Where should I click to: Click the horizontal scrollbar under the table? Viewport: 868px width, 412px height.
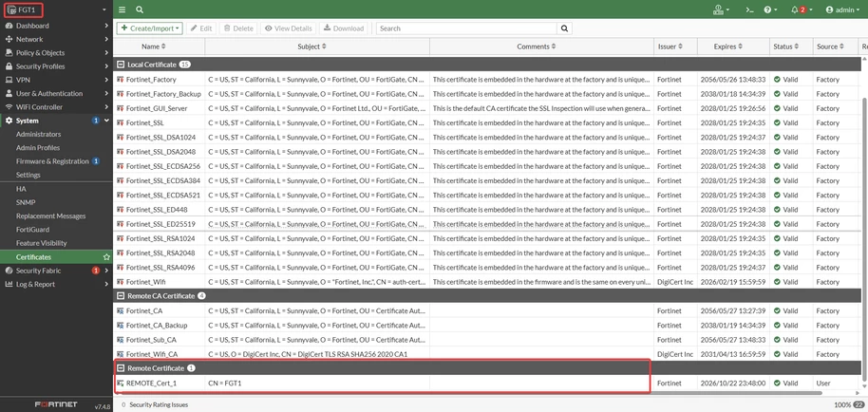tap(470, 393)
